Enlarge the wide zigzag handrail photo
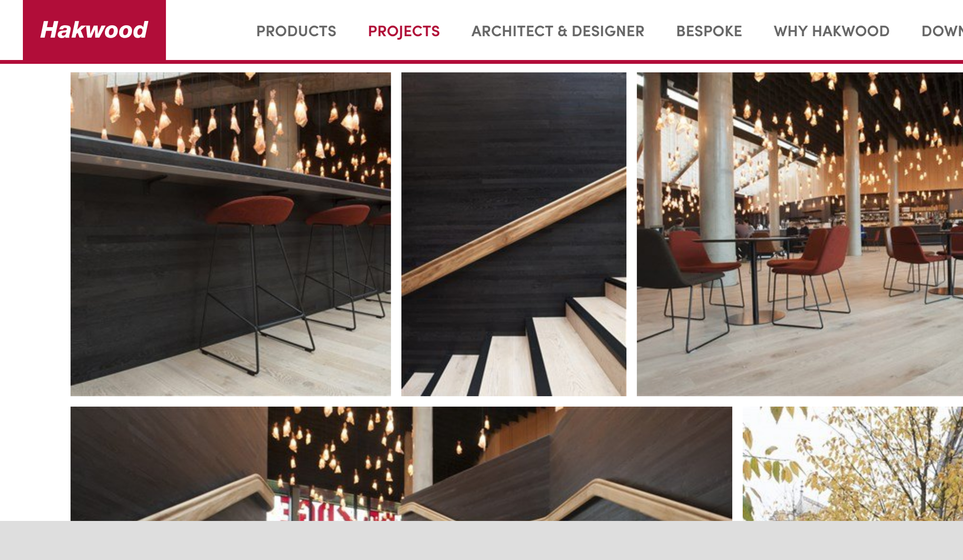 click(401, 463)
